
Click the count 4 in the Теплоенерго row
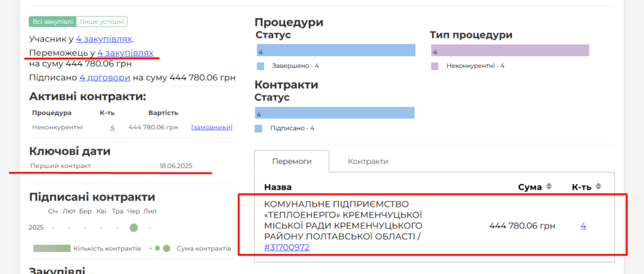click(x=583, y=226)
